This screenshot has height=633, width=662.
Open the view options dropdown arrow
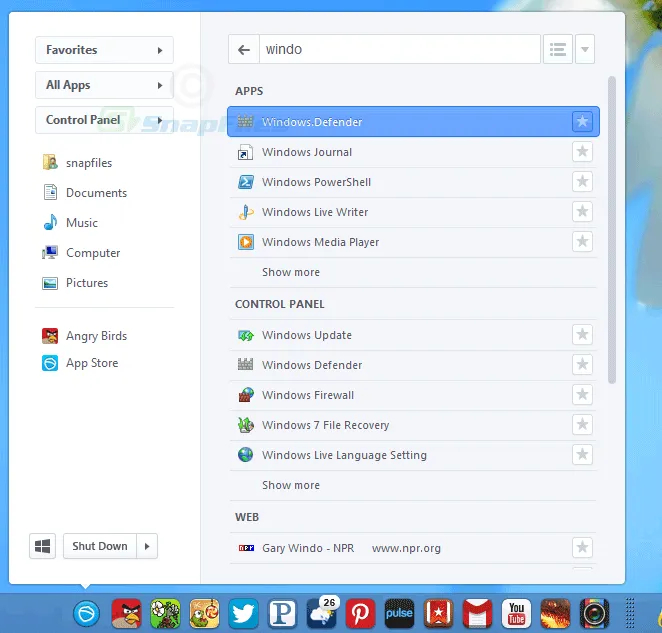click(x=585, y=49)
